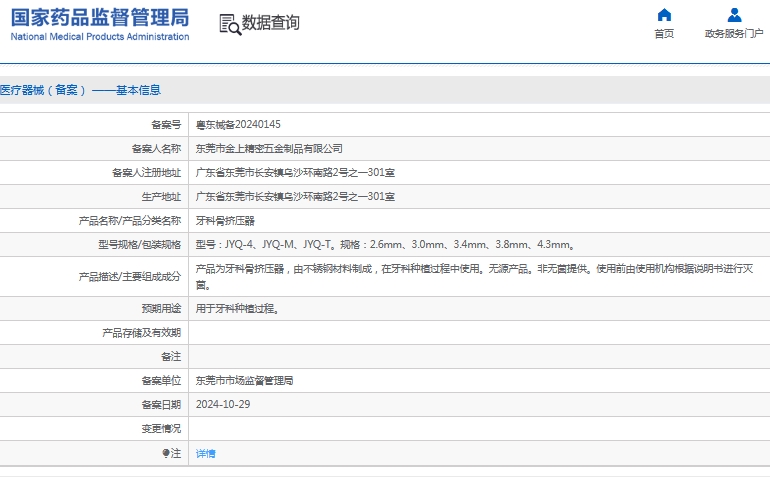Click the 产品存储及有效期 label

(x=141, y=333)
